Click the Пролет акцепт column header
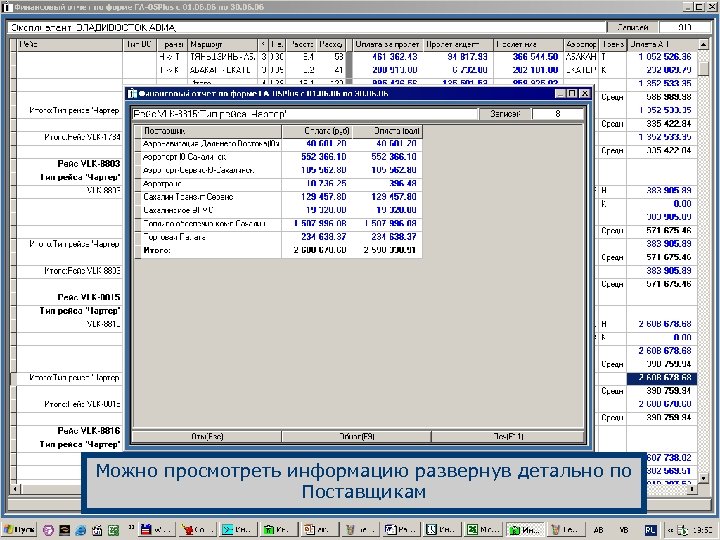This screenshot has height=540, width=720. click(459, 45)
